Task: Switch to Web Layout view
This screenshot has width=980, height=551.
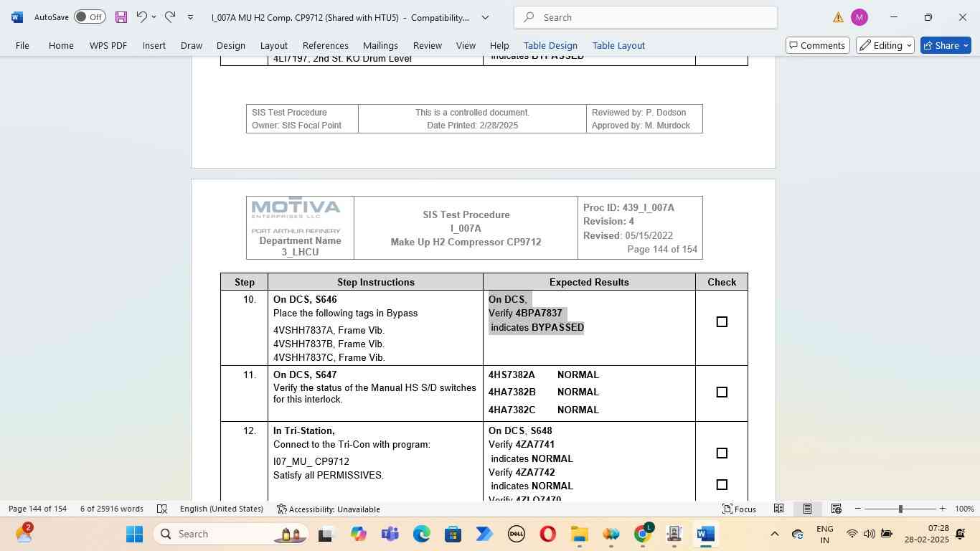Action: 836,509
